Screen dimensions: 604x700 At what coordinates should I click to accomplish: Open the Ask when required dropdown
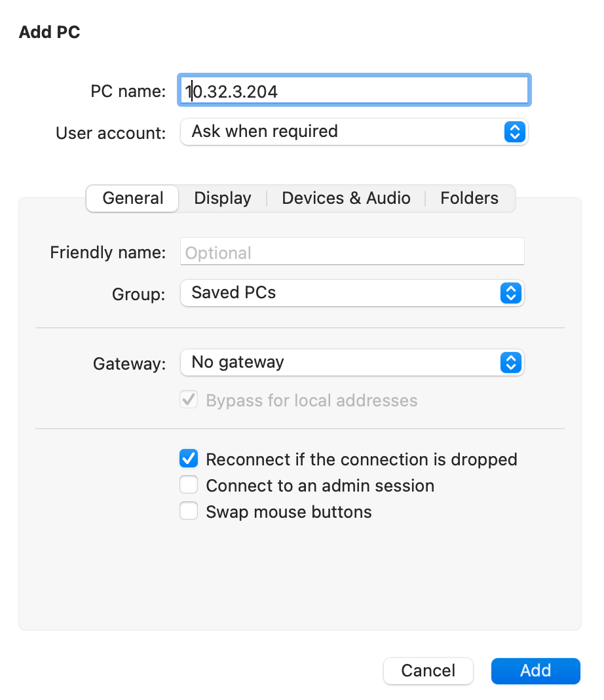[354, 132]
